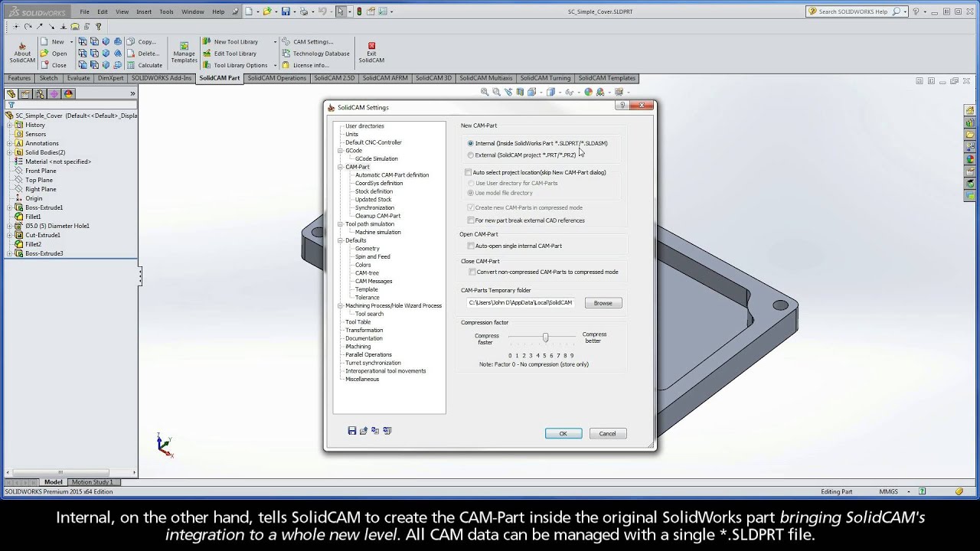Click the Open CAM-Part command

[53, 54]
